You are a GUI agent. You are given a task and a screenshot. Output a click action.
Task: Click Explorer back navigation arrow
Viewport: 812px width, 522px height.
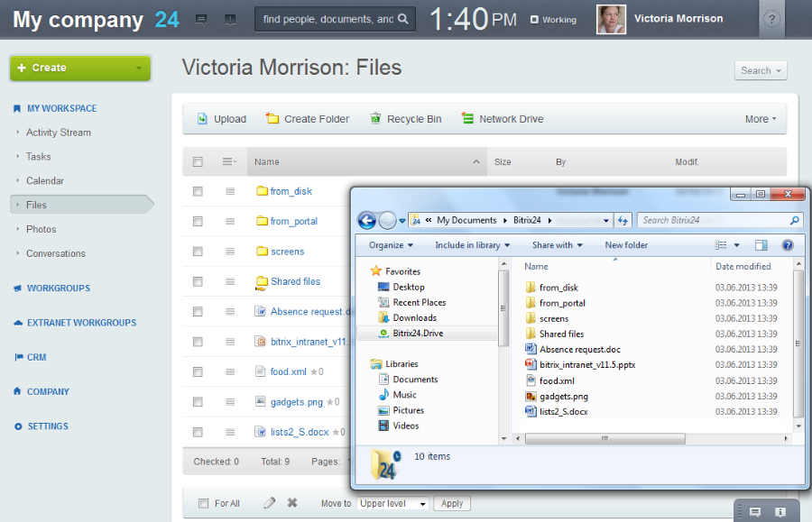click(367, 221)
